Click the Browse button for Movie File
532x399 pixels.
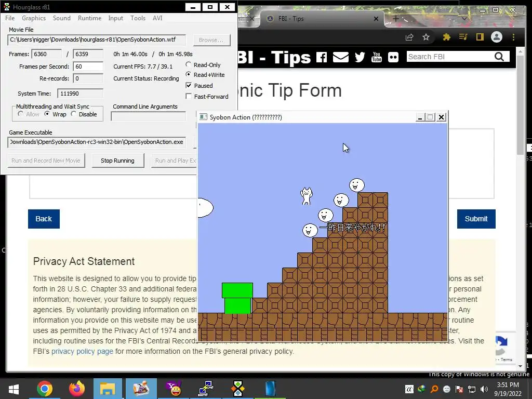tap(212, 40)
